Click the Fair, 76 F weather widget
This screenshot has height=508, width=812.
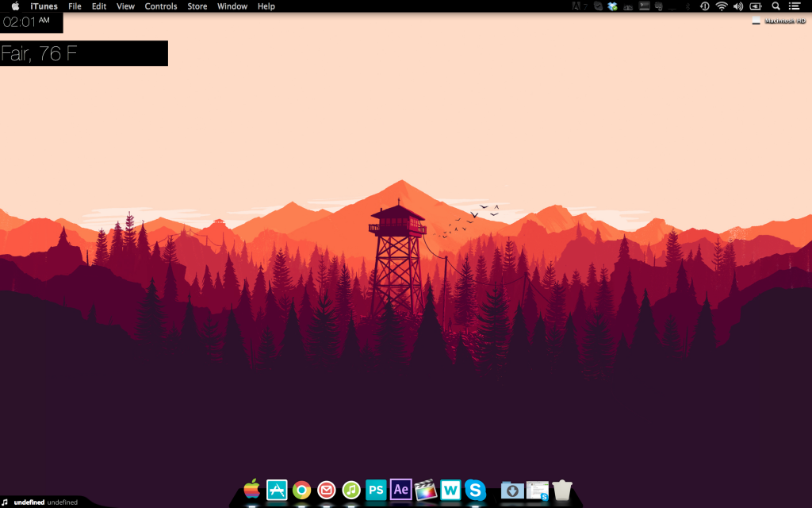coord(84,53)
